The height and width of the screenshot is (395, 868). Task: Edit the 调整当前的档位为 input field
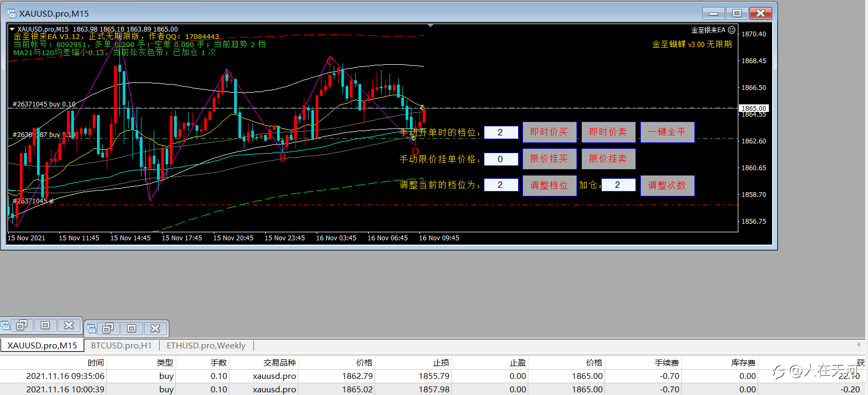[x=501, y=185]
